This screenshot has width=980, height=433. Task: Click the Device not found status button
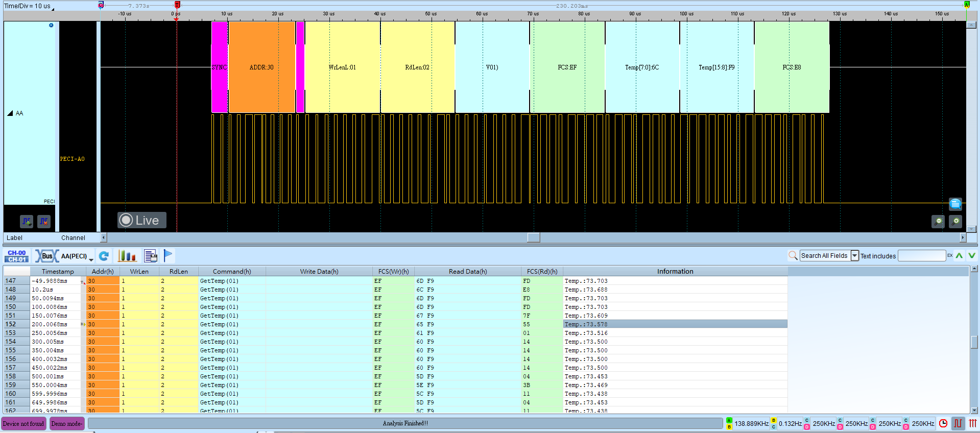point(23,423)
